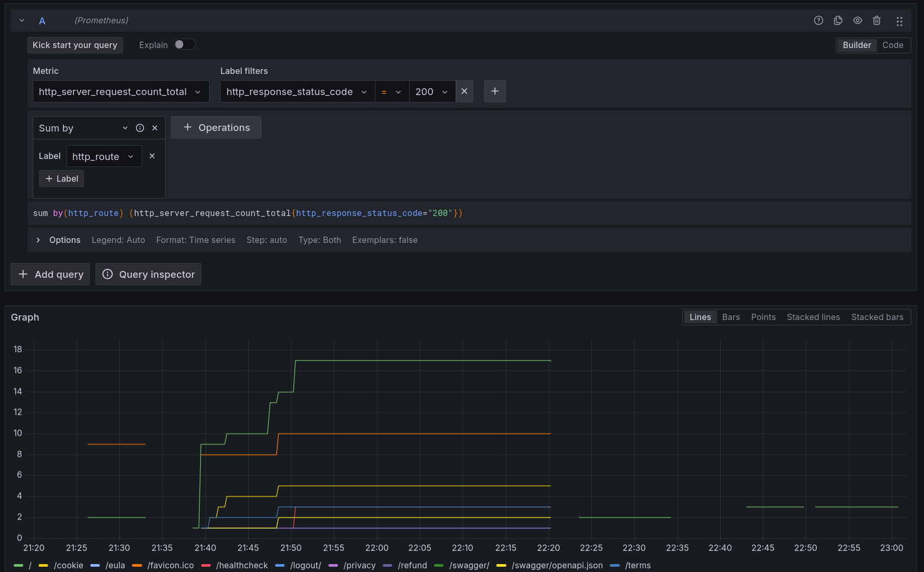Select Stacked lines graph style
This screenshot has height=572, width=924.
click(x=813, y=317)
